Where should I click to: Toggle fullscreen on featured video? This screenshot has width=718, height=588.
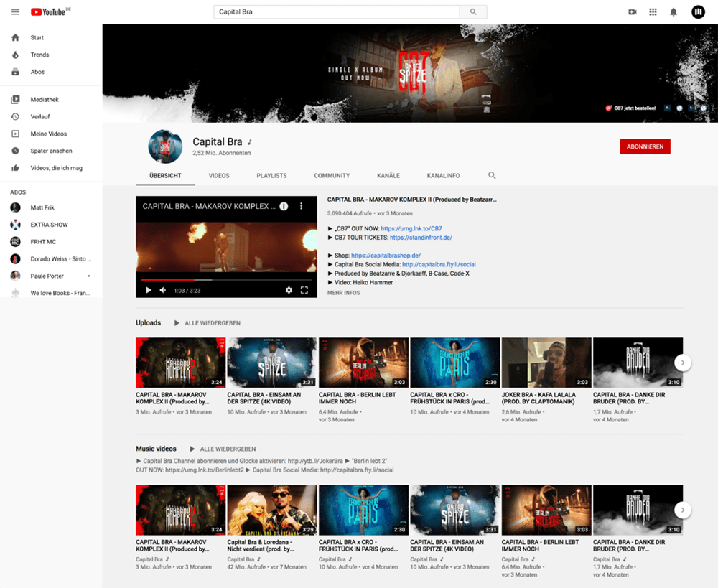pyautogui.click(x=304, y=290)
